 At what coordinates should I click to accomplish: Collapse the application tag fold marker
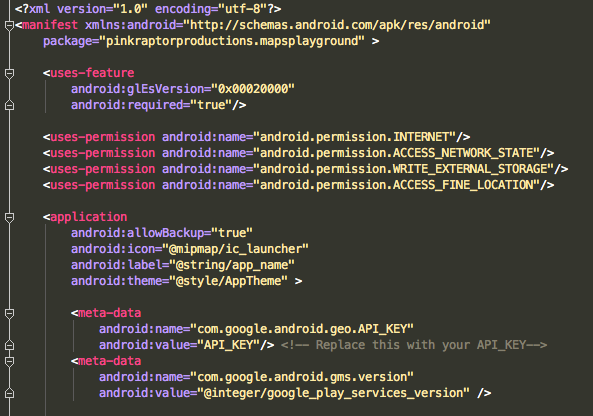coord(9,217)
